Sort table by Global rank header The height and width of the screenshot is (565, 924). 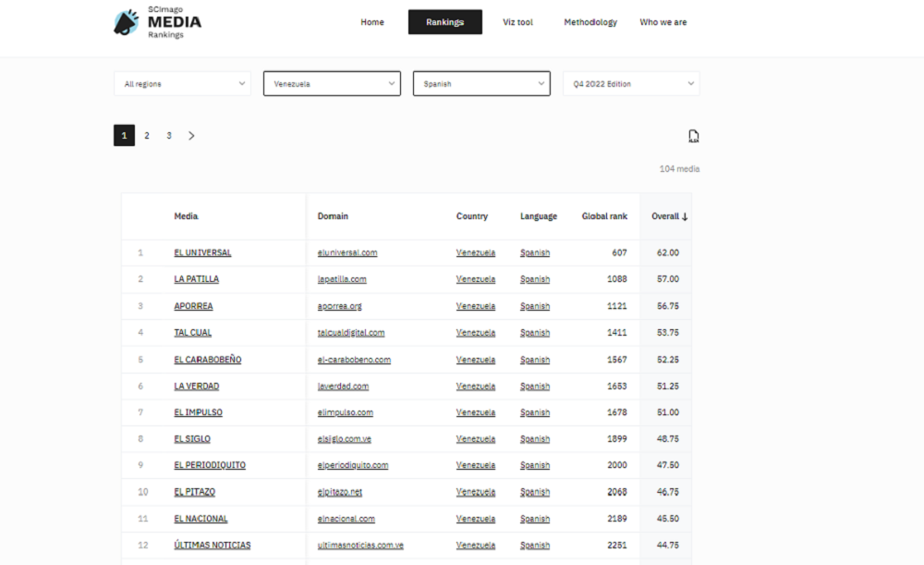(x=604, y=216)
